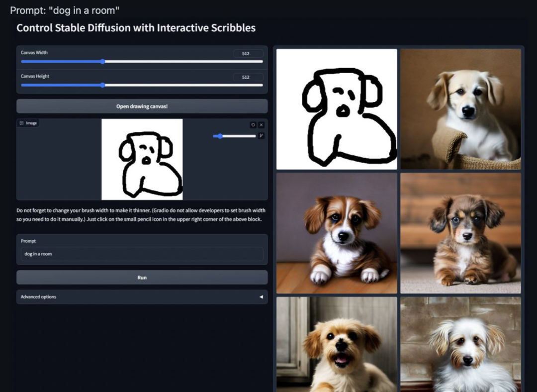Open the cream puppy in basket image
537x392 pixels.
pyautogui.click(x=460, y=109)
